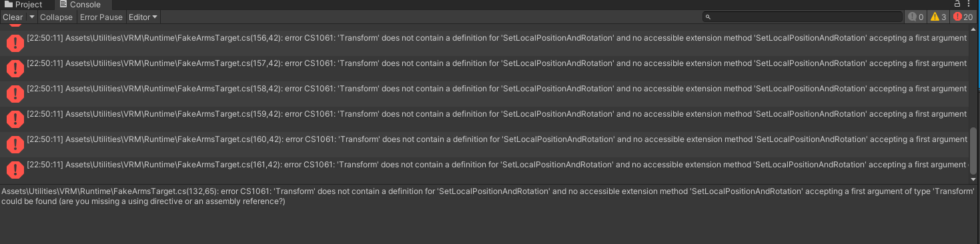Click error icon of line 158 entry
Viewport: 980px width, 244px height.
tap(15, 93)
